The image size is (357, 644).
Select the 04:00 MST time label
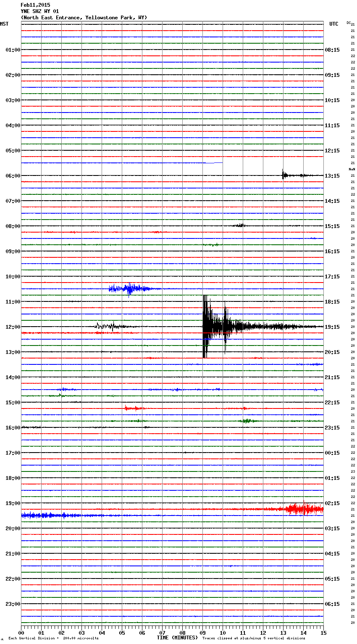coord(13,126)
